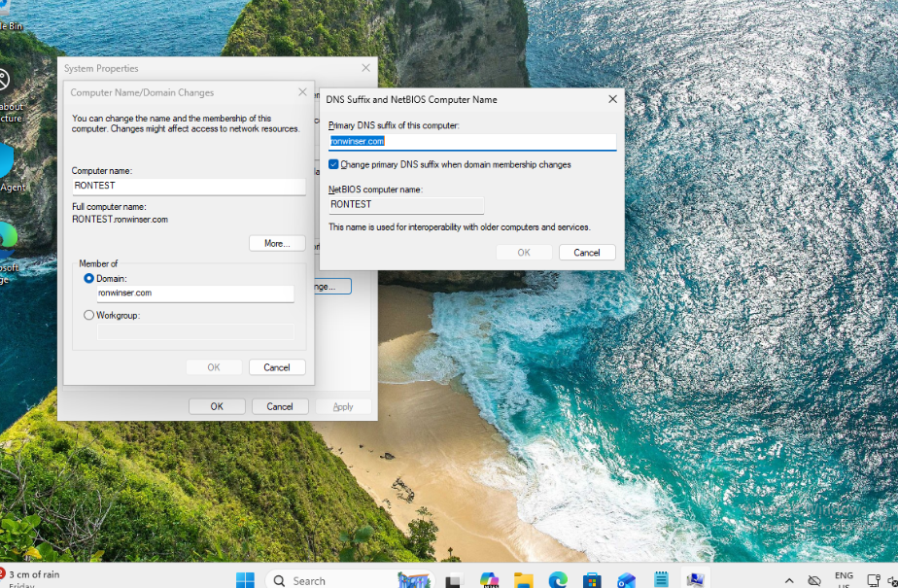Open the ENG language switcher
Image resolution: width=898 pixels, height=588 pixels.
pos(844,580)
